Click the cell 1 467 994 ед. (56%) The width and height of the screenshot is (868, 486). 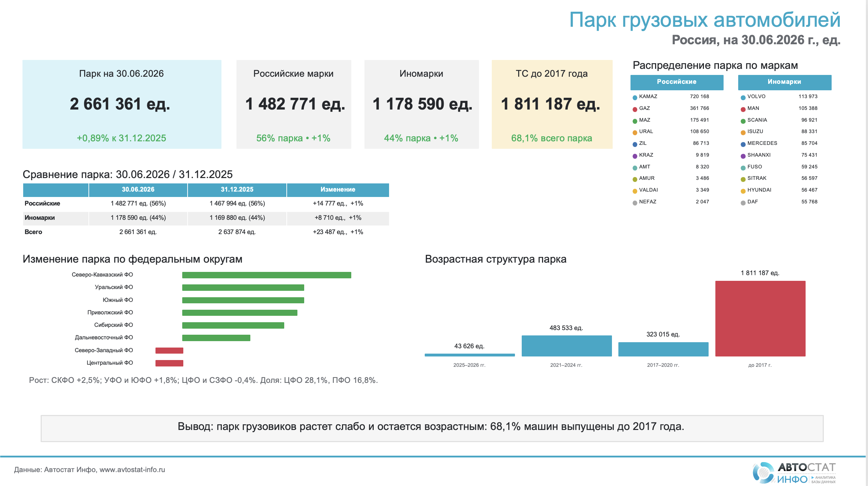[x=237, y=203]
